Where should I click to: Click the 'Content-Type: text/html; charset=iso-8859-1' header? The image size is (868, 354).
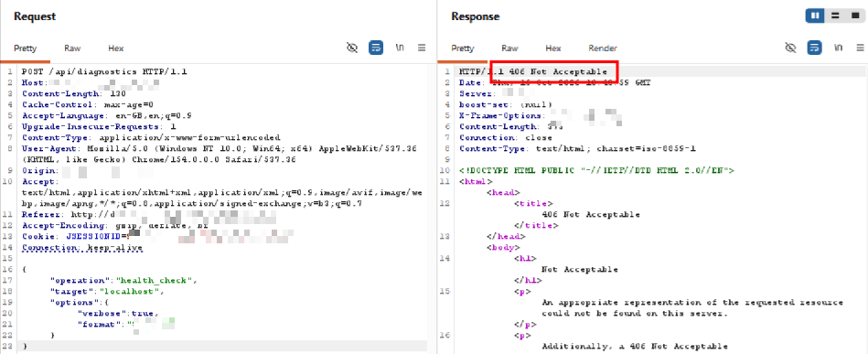(x=577, y=148)
